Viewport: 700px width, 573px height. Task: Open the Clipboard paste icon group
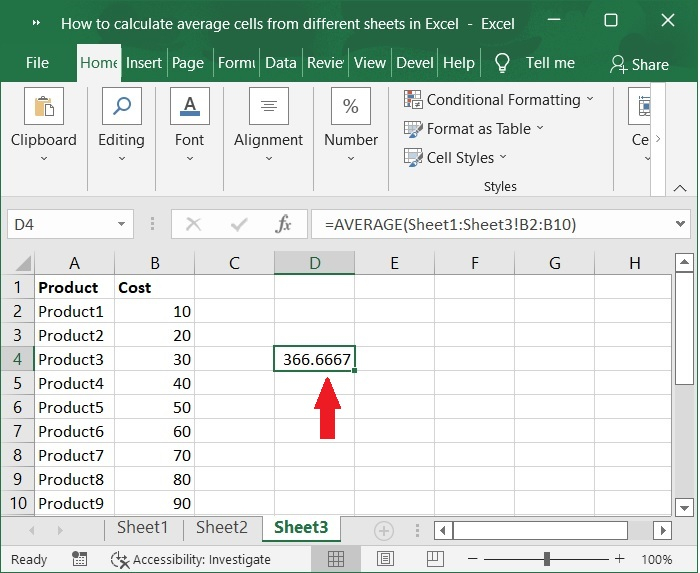click(x=44, y=107)
